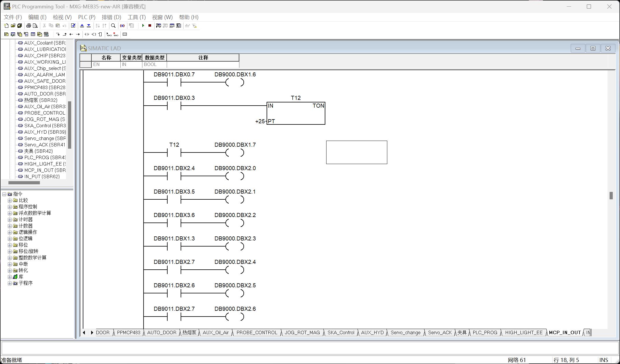Switch to the AUTO_DOOR tab
This screenshot has height=364, width=620.
pyautogui.click(x=162, y=333)
